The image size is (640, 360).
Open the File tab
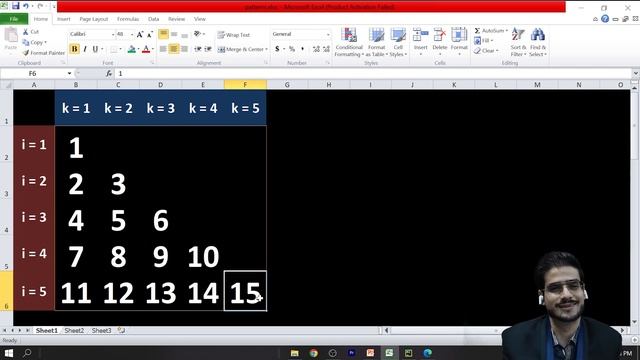click(14, 19)
